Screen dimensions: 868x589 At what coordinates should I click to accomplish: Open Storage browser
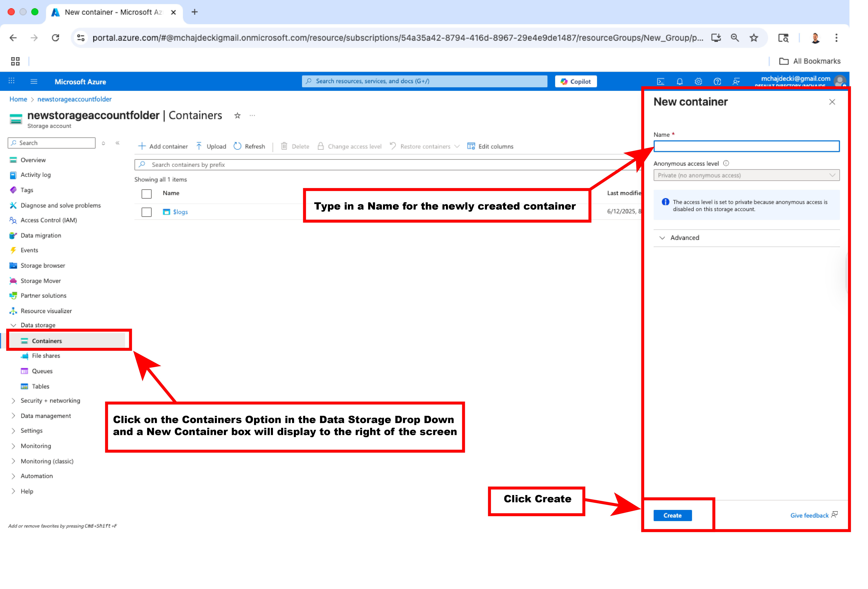point(43,265)
